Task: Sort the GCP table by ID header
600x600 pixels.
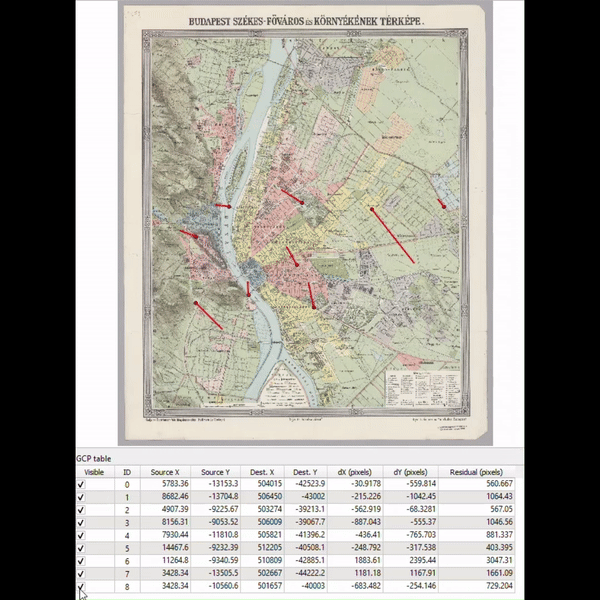Action: point(127,472)
